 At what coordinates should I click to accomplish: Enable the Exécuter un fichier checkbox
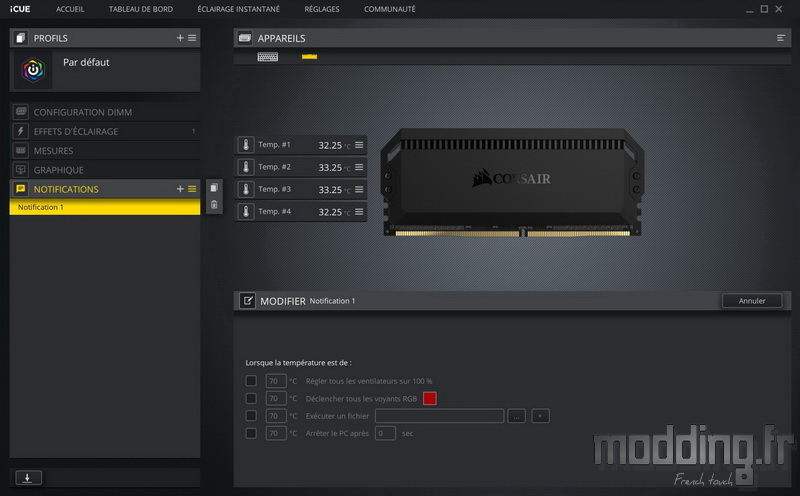251,415
